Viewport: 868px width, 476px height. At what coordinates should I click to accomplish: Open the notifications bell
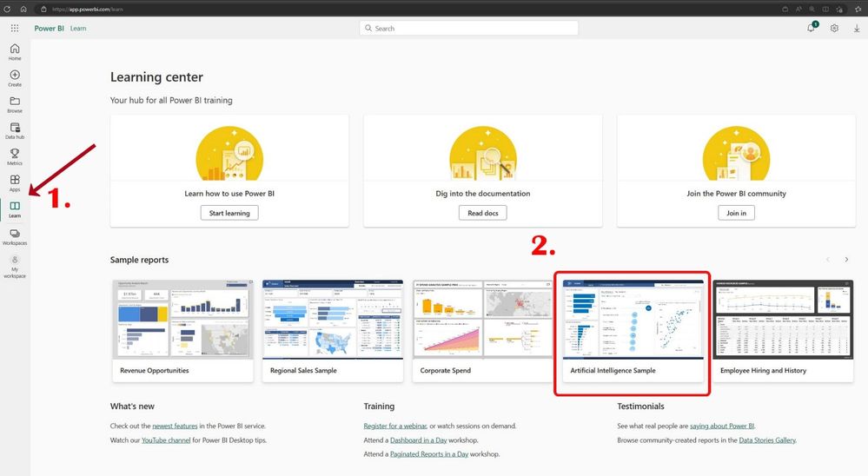click(x=811, y=28)
